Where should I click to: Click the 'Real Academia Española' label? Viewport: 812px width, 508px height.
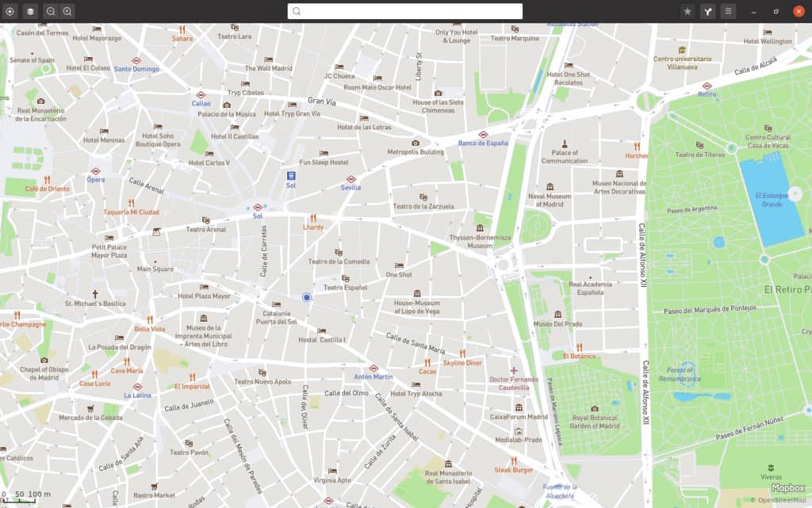click(x=590, y=288)
